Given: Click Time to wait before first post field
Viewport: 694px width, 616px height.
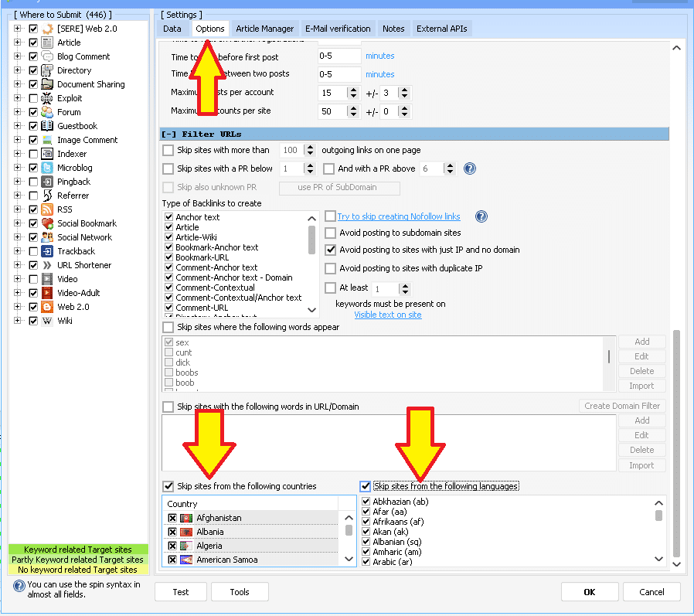Looking at the screenshot, I should (339, 56).
